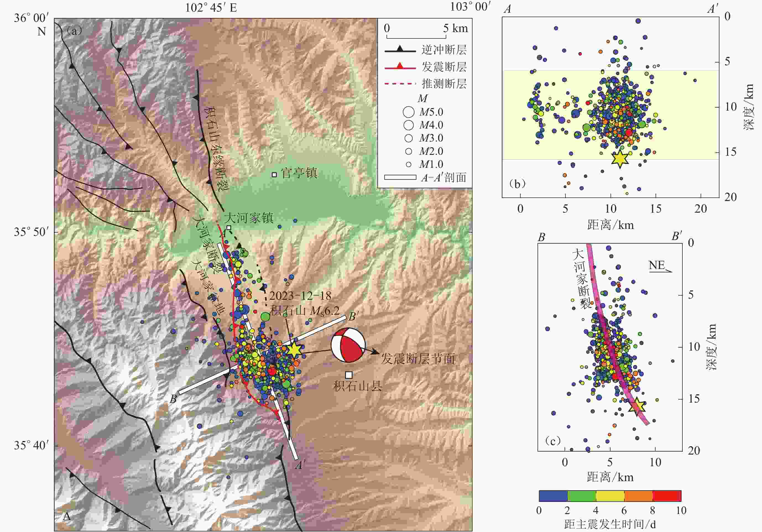Click the yellow mainshock star on the map
Screen dimensions: 762x532
(294, 350)
